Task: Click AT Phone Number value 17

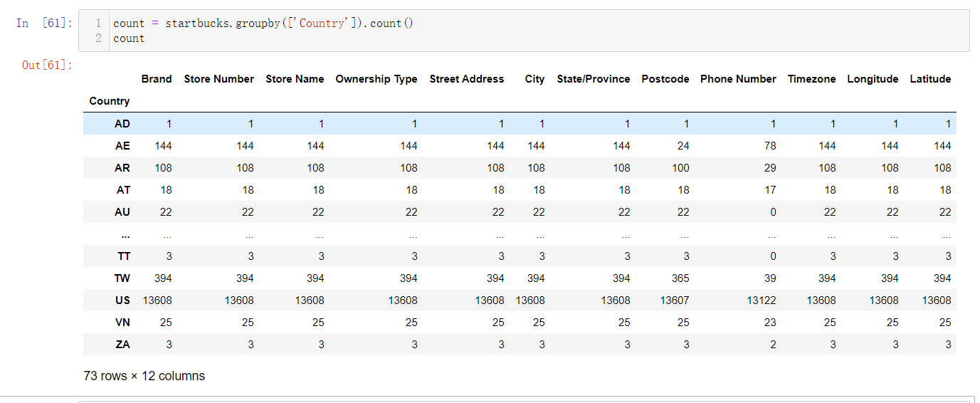Action: pyautogui.click(x=770, y=190)
